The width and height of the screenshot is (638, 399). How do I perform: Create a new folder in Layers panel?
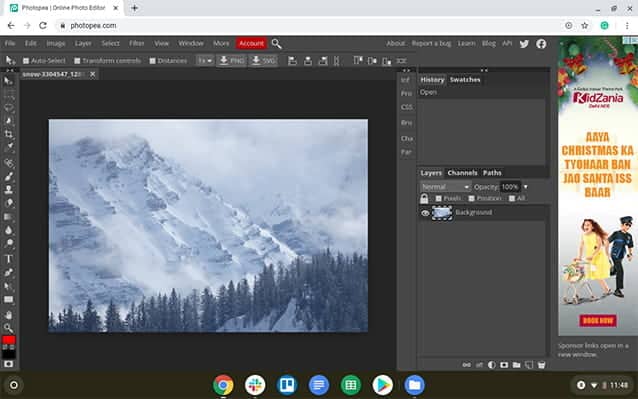(x=516, y=365)
